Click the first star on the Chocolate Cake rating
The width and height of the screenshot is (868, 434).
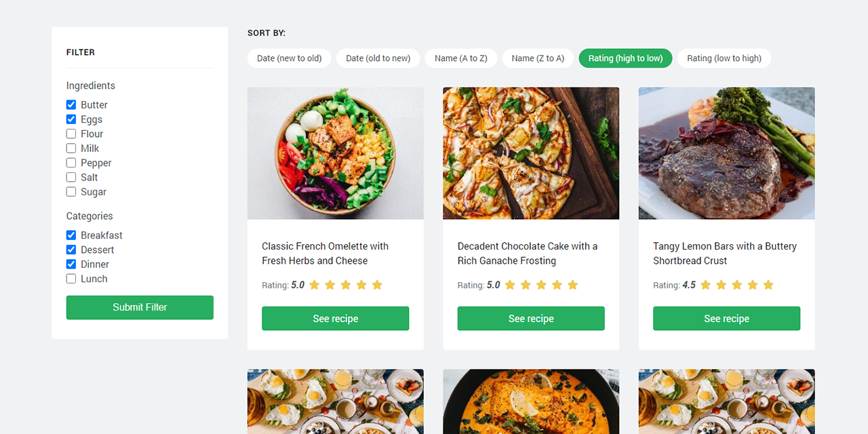(510, 285)
